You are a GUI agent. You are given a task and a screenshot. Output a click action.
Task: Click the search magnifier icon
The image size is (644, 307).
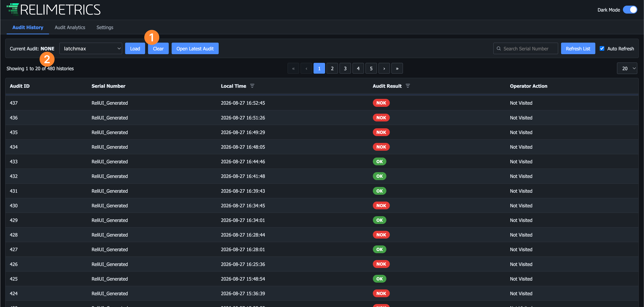tap(499, 49)
